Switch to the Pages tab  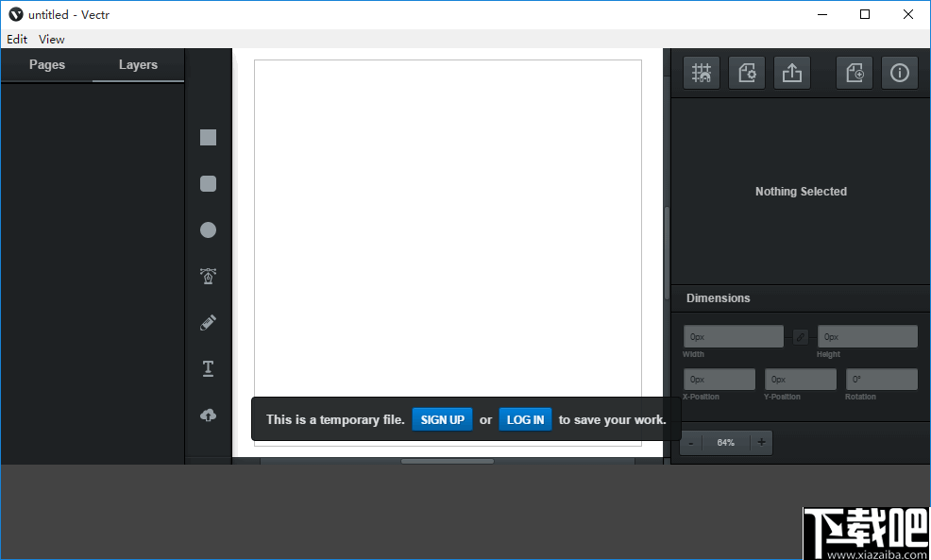(x=47, y=65)
